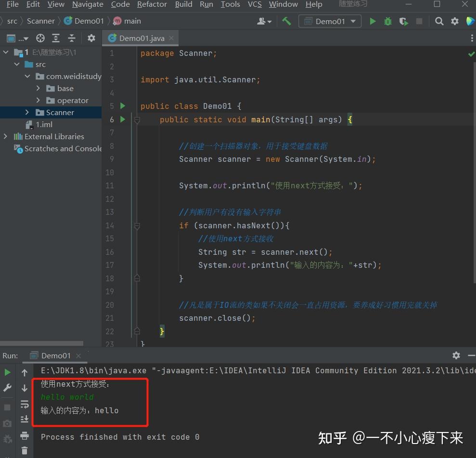Collapse the if block using line 14 fold arrow

pos(137,225)
